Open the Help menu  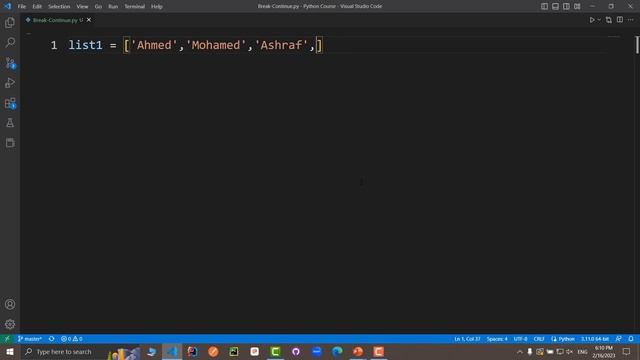pos(157,6)
